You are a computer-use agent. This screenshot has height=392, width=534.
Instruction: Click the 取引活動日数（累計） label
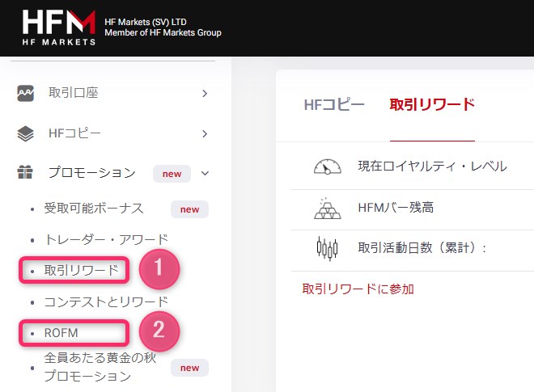422,247
